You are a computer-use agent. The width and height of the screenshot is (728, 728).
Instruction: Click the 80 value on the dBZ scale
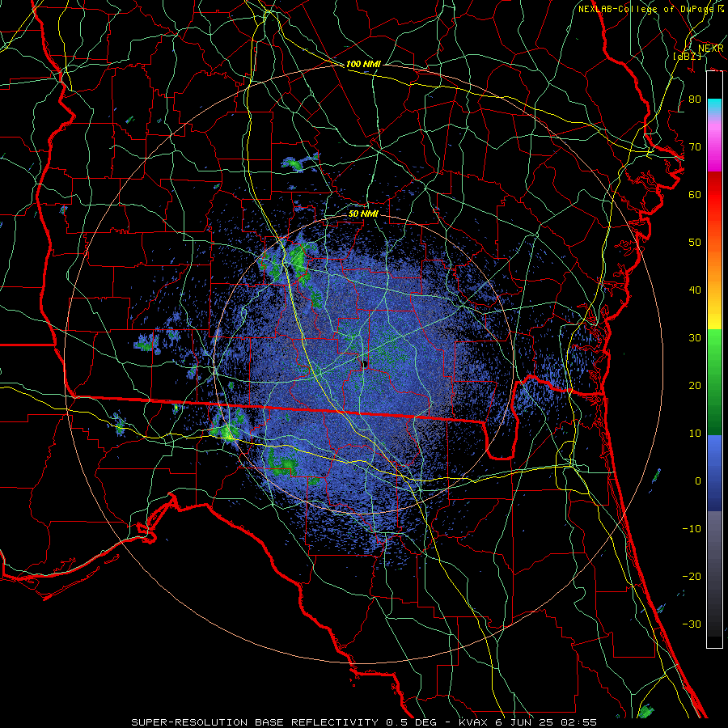click(695, 99)
